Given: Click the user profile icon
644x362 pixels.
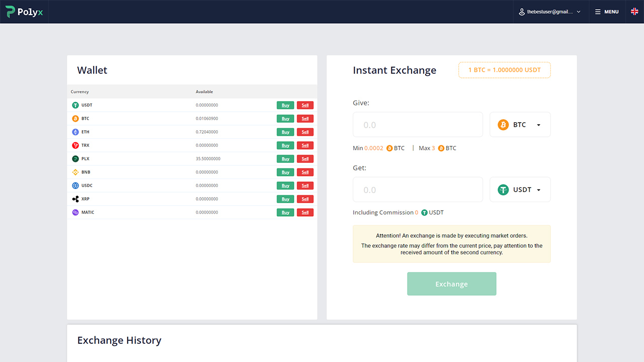Looking at the screenshot, I should pos(522,12).
